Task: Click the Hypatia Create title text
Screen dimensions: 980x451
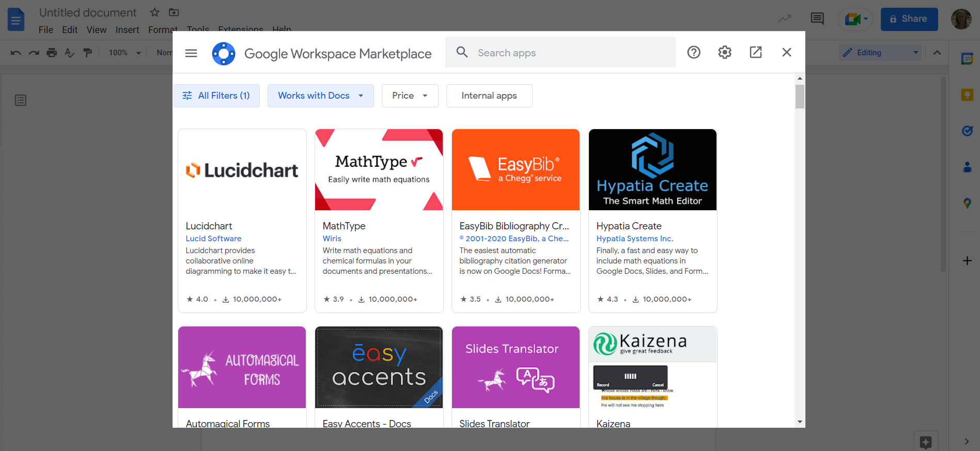Action: click(629, 226)
